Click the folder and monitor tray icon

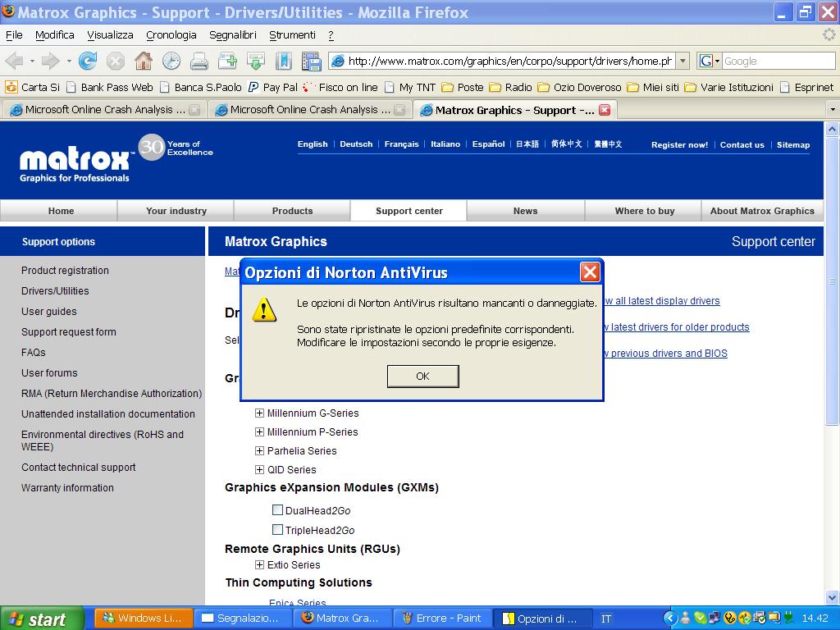click(x=774, y=619)
